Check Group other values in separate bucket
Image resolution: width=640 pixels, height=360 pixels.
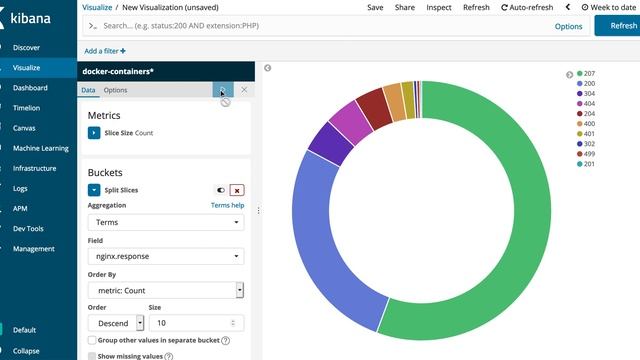click(x=92, y=340)
